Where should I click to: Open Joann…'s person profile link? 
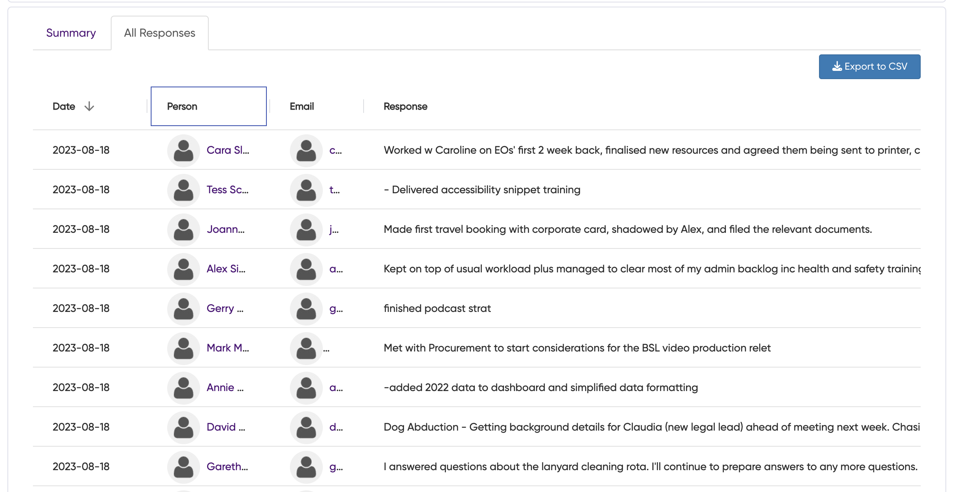point(226,230)
